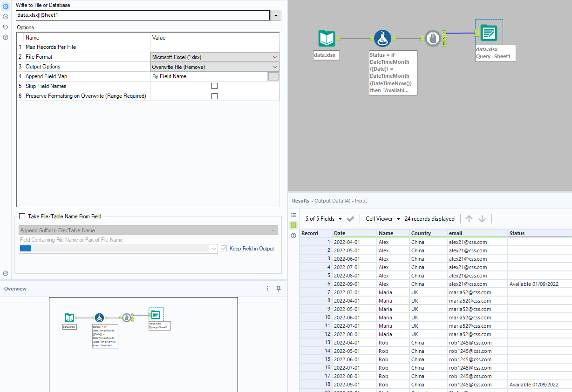Open the File Format dropdown
The width and height of the screenshot is (572, 392).
(215, 57)
